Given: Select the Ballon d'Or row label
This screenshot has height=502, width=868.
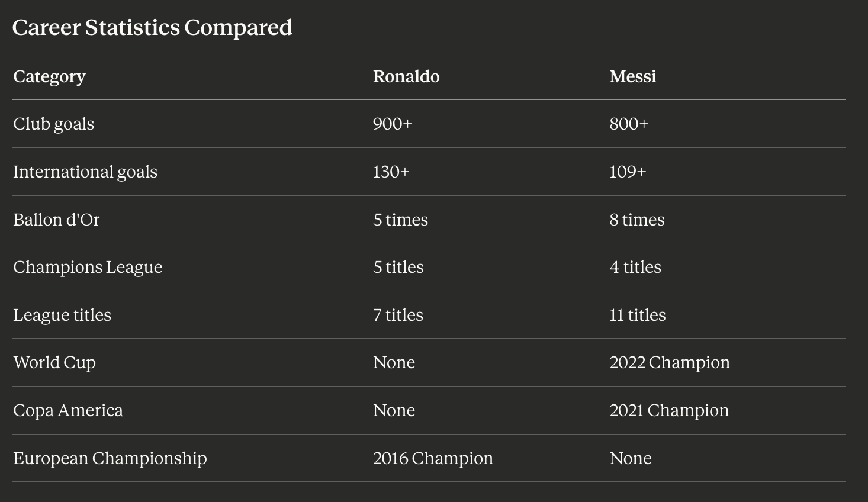Looking at the screenshot, I should tap(56, 220).
